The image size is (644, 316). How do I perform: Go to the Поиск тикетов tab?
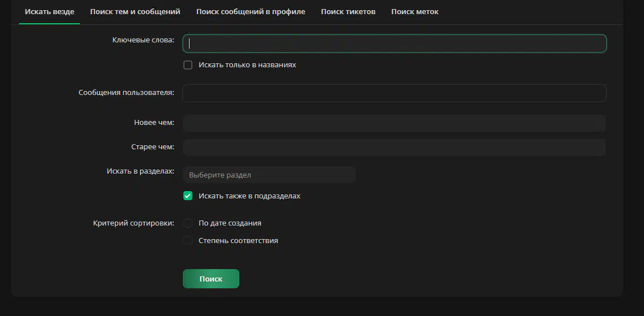tap(348, 12)
